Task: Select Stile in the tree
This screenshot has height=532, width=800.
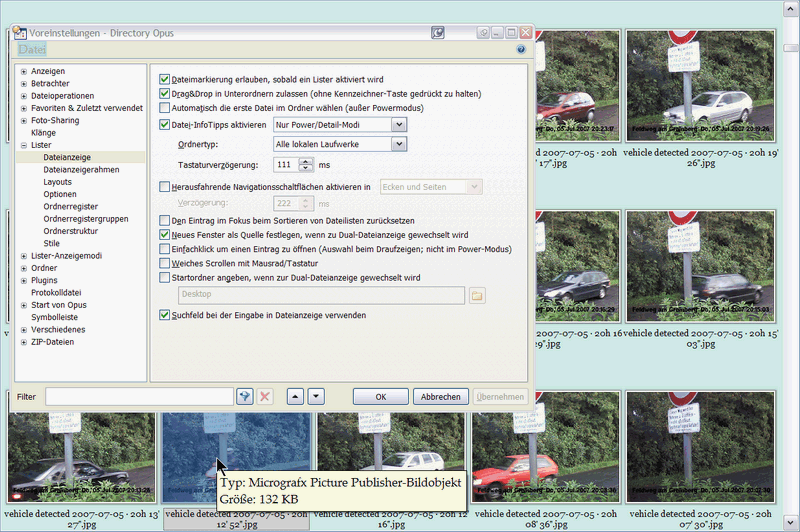Action: point(51,243)
